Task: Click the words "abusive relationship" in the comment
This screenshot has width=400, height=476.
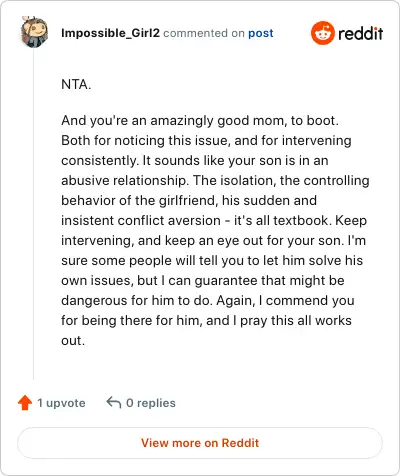Action: (124, 180)
